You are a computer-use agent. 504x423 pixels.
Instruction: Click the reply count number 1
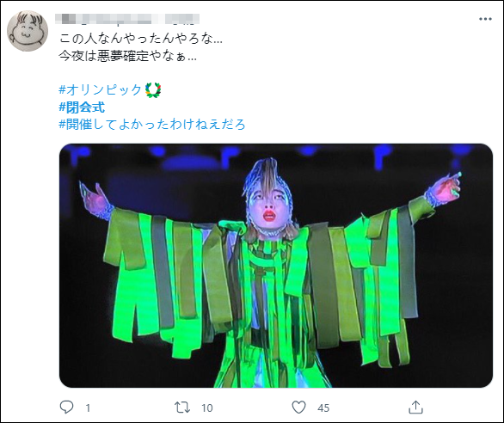pyautogui.click(x=88, y=408)
